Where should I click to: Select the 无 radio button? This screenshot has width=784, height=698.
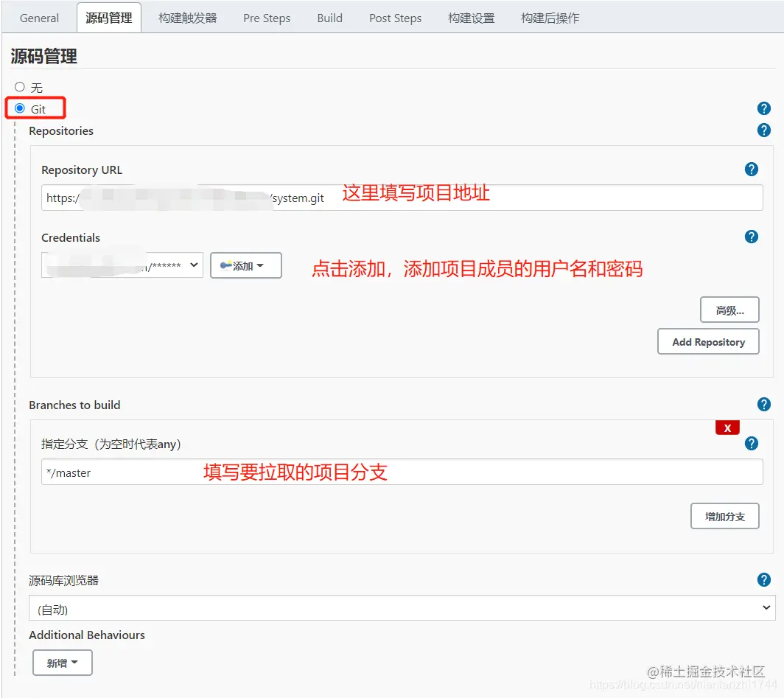coord(20,86)
